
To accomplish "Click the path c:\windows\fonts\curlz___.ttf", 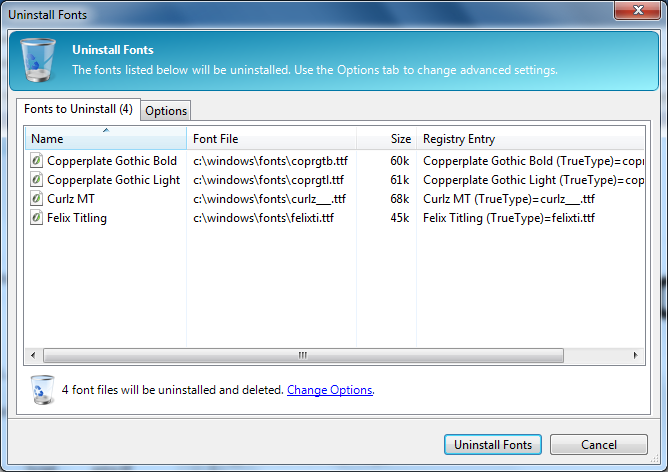I will click(269, 199).
